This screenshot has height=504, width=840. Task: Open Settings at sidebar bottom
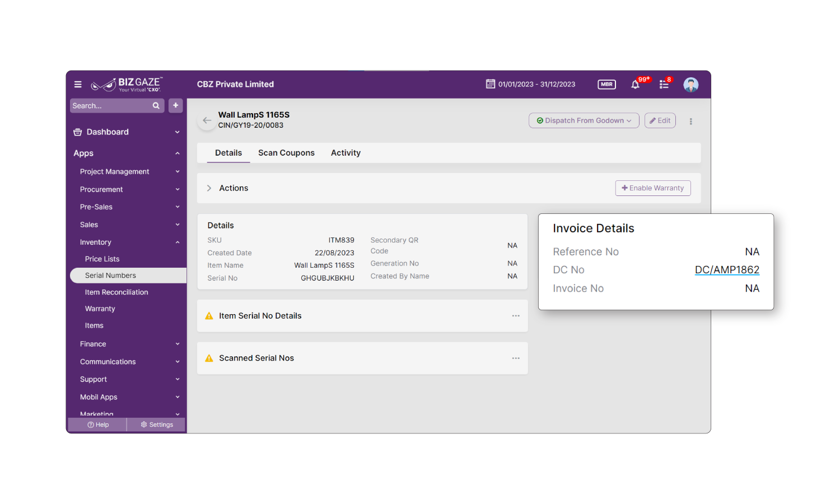coord(156,425)
